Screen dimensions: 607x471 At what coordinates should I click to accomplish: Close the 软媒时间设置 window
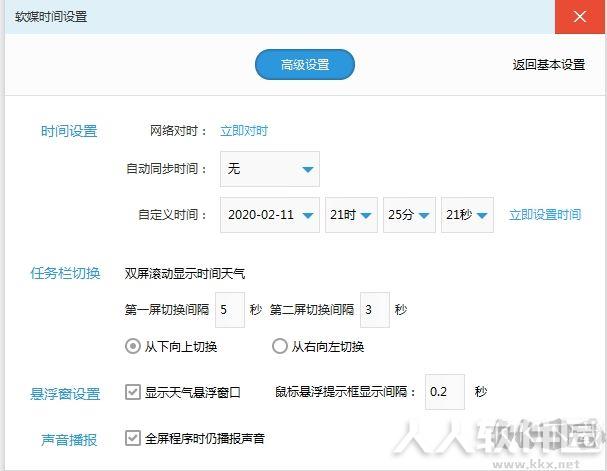click(x=580, y=17)
